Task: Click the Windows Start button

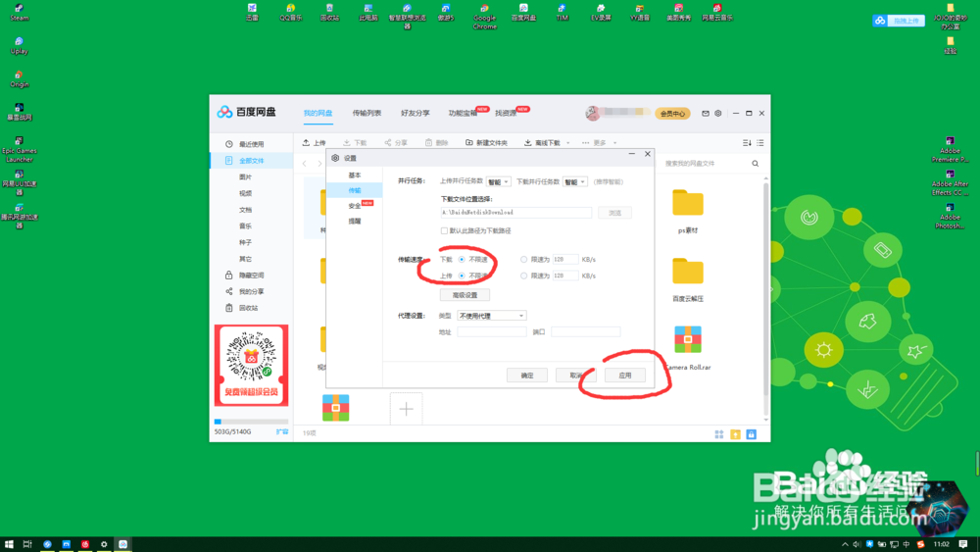Action: click(x=9, y=544)
